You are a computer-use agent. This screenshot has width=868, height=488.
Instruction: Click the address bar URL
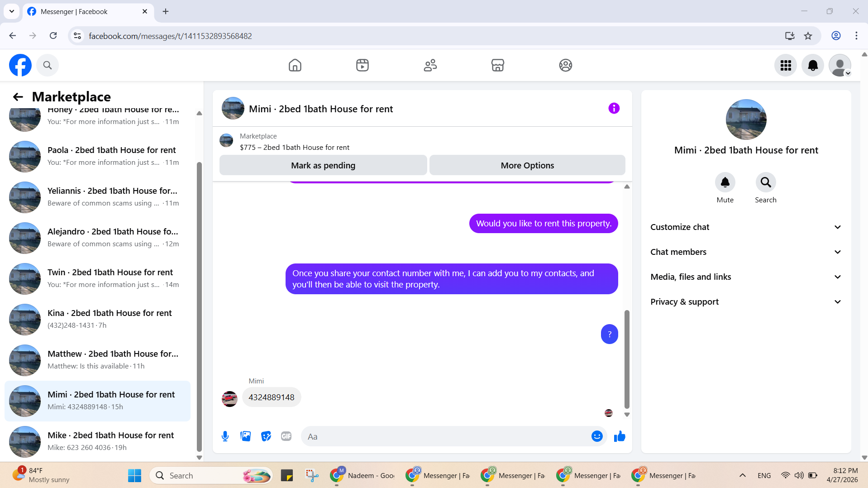(x=170, y=36)
